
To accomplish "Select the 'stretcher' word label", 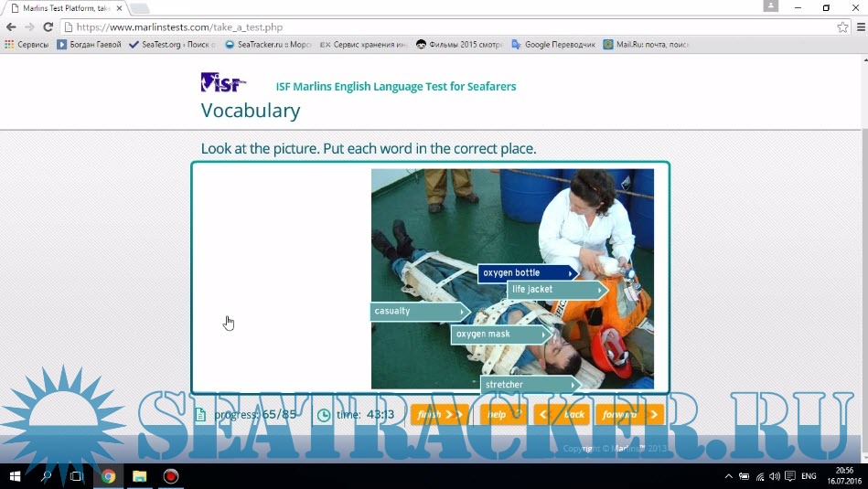I will (529, 385).
